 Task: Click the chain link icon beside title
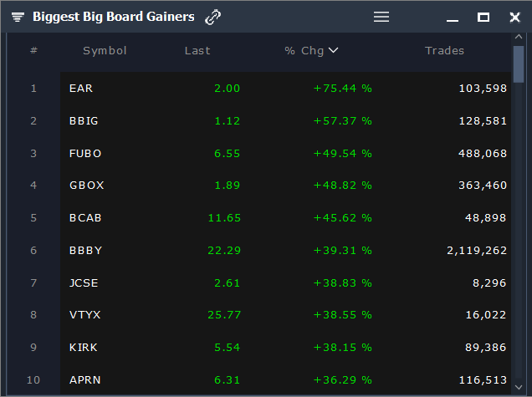[212, 17]
